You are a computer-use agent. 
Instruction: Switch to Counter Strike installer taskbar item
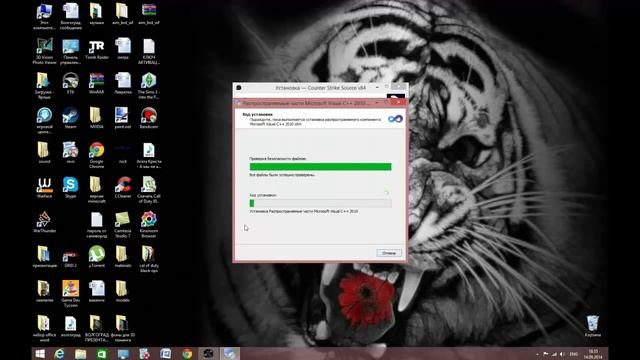coord(209,354)
